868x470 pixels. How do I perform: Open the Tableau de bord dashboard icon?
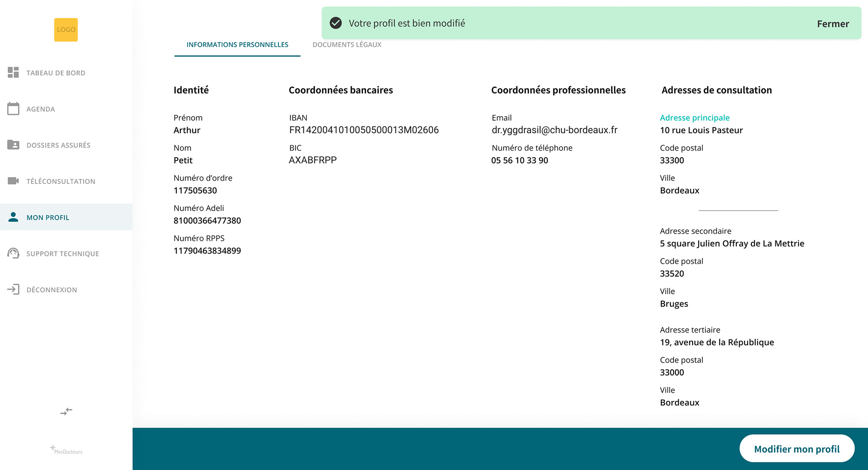pyautogui.click(x=13, y=72)
